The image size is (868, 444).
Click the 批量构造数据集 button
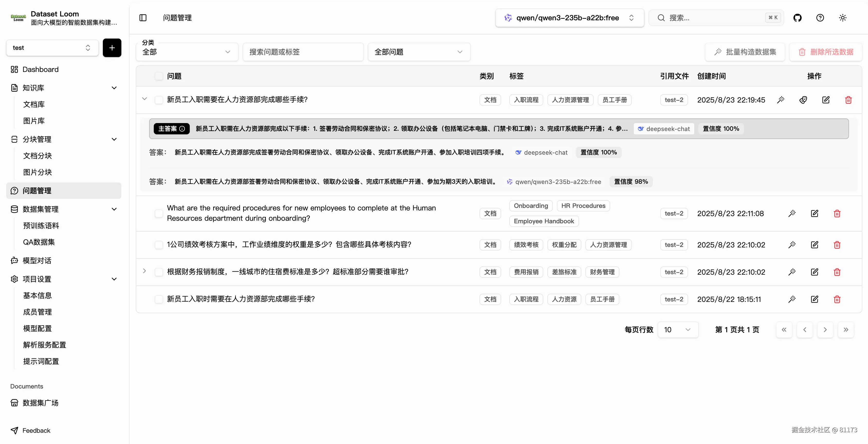[745, 52]
